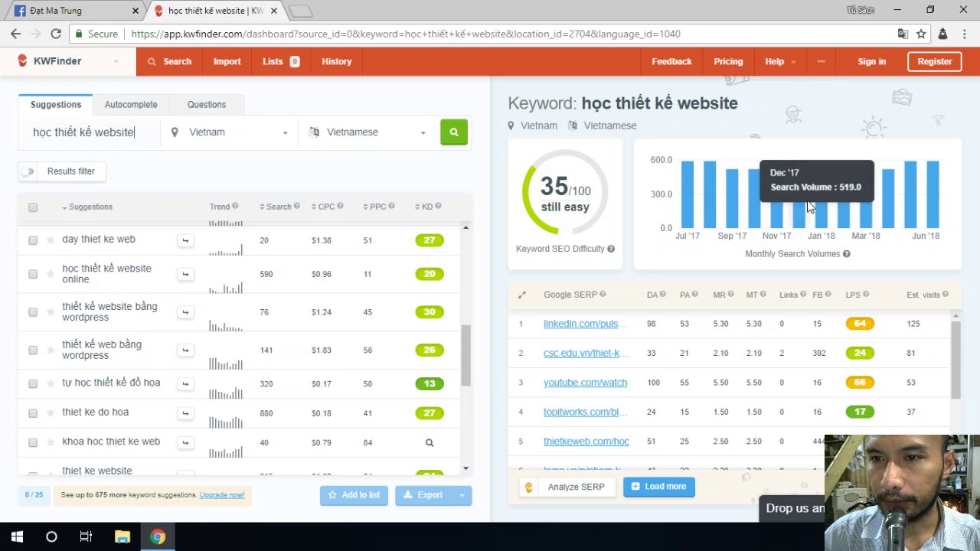Click the green search magnifier button
The height and width of the screenshot is (551, 980).
pyautogui.click(x=454, y=132)
